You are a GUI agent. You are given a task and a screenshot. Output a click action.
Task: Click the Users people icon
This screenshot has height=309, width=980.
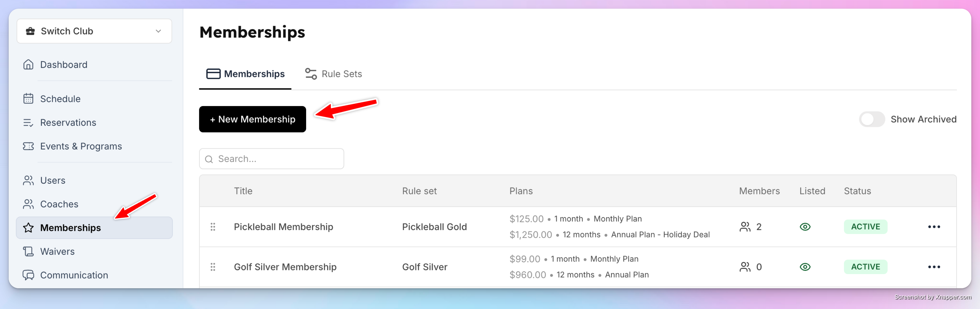click(28, 181)
